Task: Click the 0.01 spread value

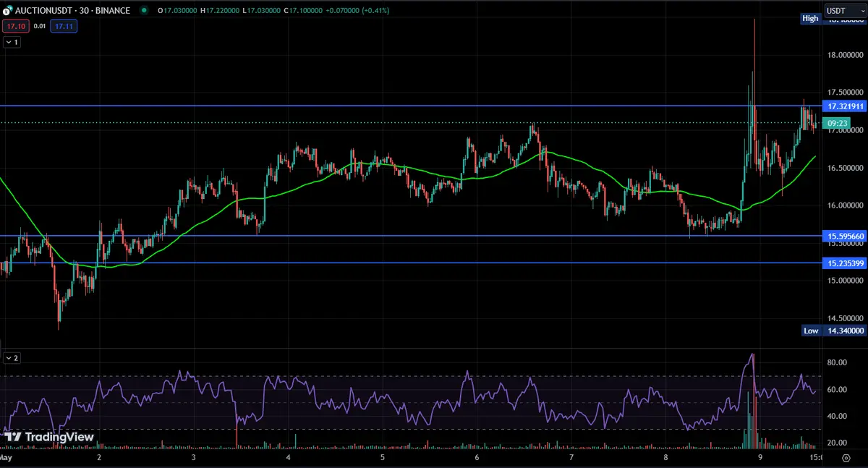Action: pos(39,26)
